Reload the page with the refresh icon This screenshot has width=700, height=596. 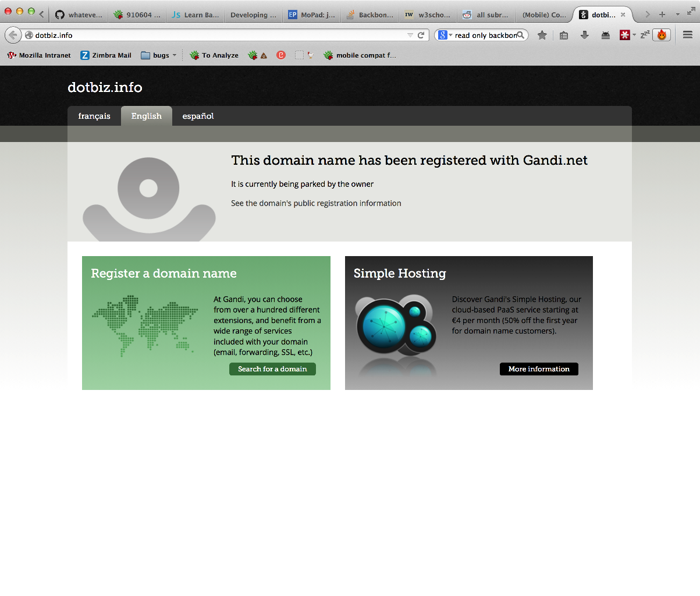(x=421, y=36)
